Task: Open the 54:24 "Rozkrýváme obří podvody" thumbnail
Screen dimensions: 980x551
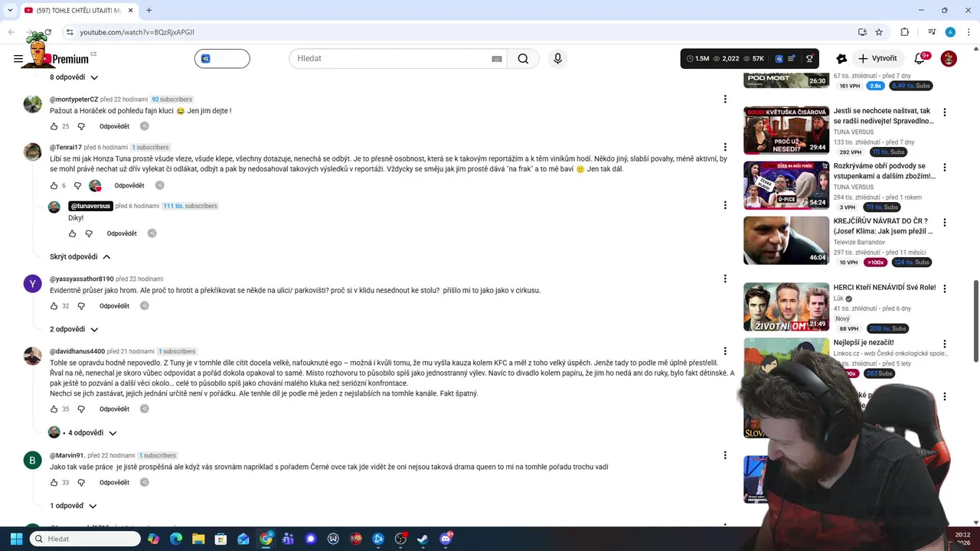Action: 786,185
